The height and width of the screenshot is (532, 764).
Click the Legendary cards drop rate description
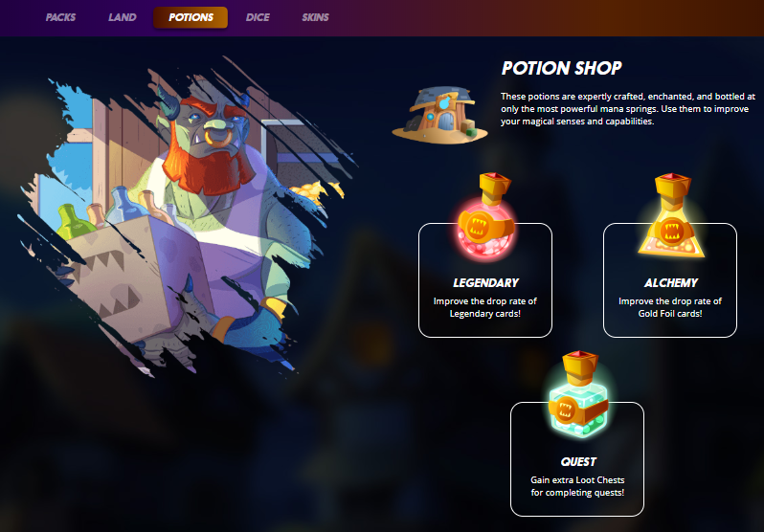(x=485, y=307)
